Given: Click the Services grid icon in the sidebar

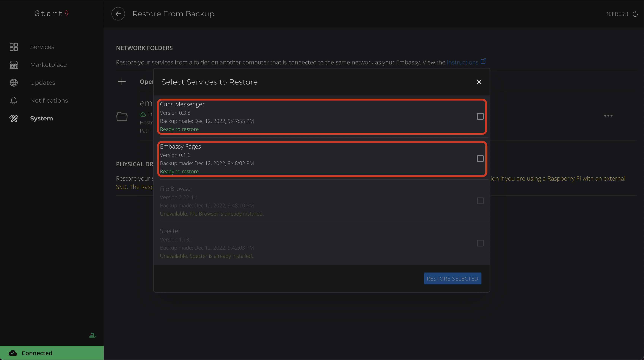Looking at the screenshot, I should point(14,47).
